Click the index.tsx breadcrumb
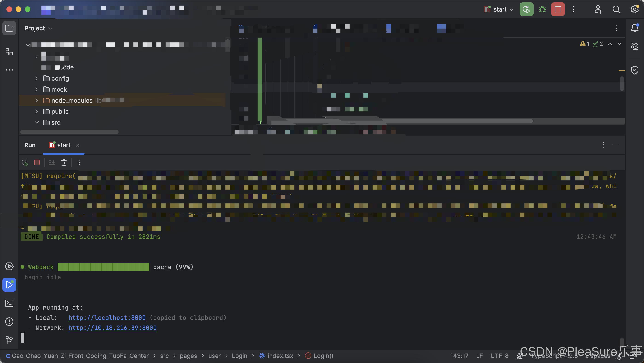The width and height of the screenshot is (644, 363). [276, 356]
